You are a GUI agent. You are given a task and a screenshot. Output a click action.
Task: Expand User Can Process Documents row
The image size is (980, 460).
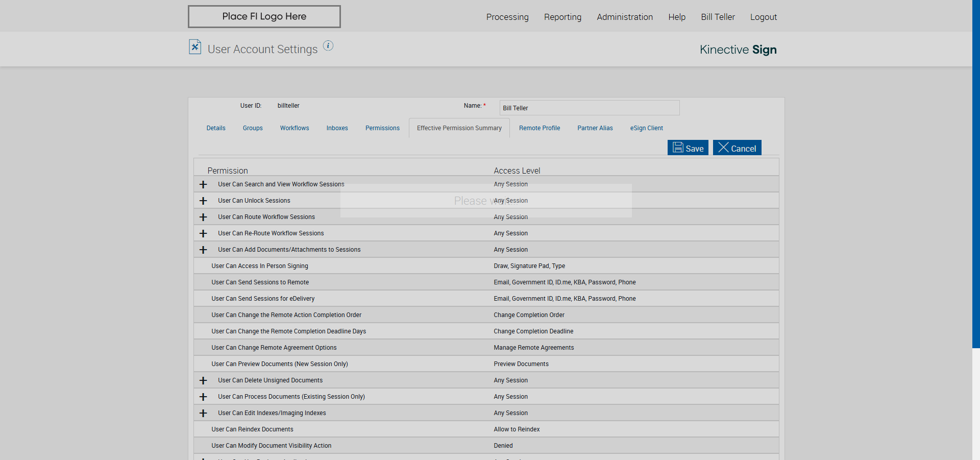[203, 397]
